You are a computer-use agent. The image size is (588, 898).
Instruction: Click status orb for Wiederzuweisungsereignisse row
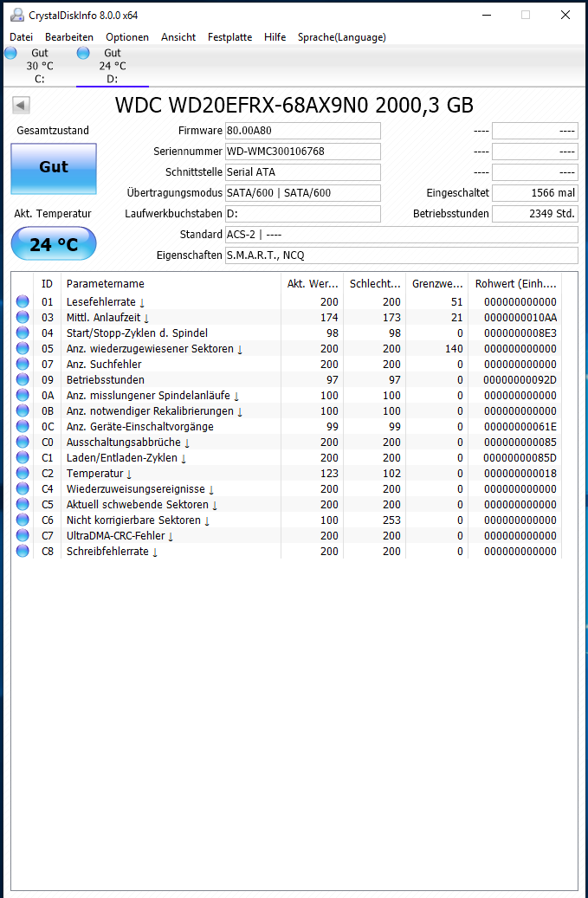click(x=23, y=489)
